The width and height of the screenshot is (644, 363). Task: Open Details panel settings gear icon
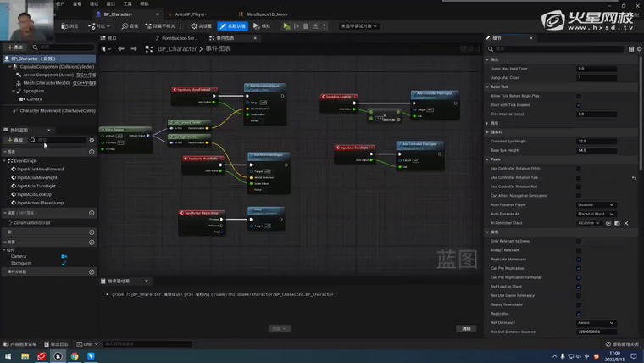(x=640, y=49)
